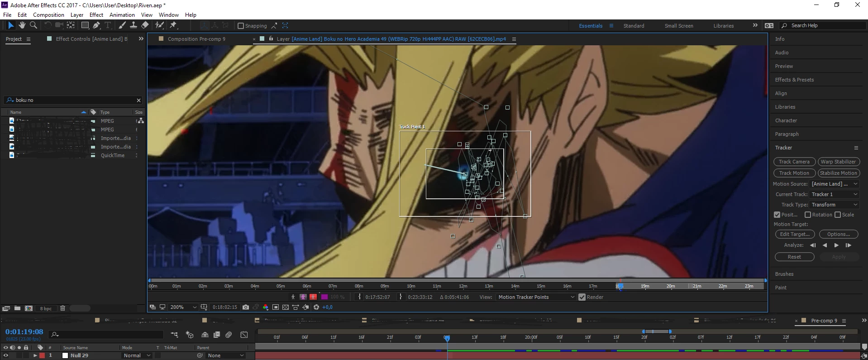Select the Clone Stamp tool
The height and width of the screenshot is (360, 868).
point(134,25)
